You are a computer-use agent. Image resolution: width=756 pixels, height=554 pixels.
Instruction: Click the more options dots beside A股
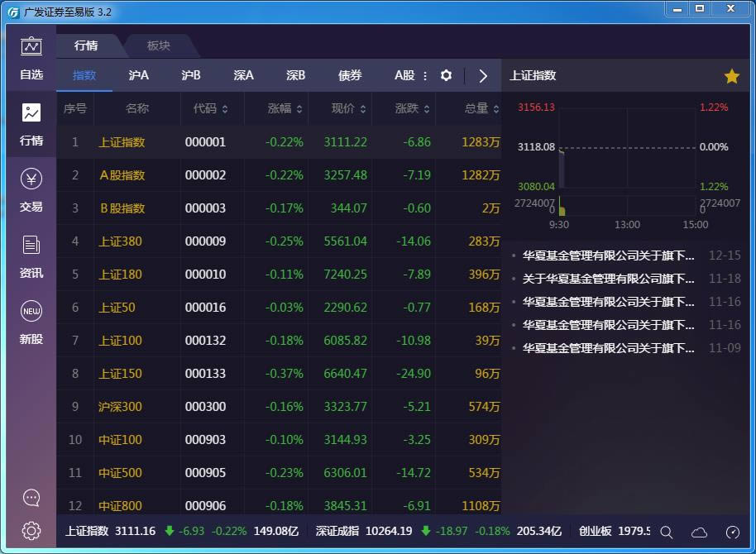click(425, 76)
